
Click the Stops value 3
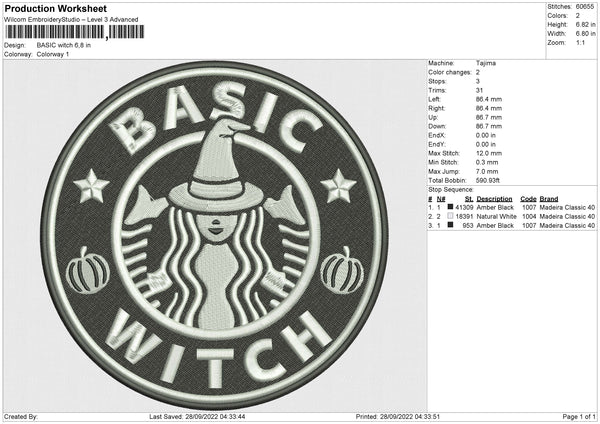tap(478, 81)
